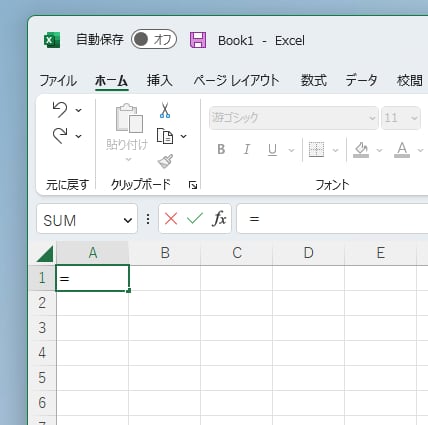Click the Select All corner triangle
The width and height of the screenshot is (428, 425).
[45, 254]
